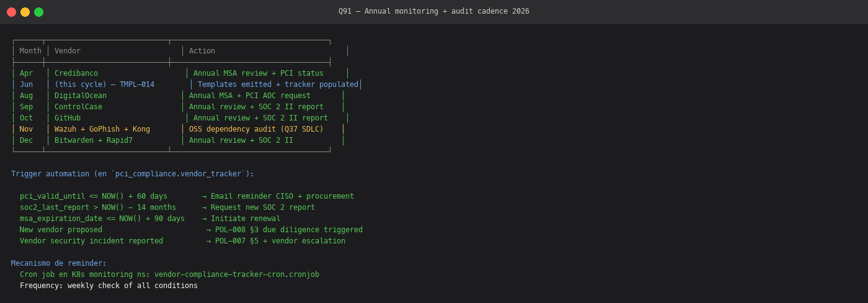Click 'pci_valid_until <= NOW() + 60 days'
The height and width of the screenshot is (303, 868).
94,196
